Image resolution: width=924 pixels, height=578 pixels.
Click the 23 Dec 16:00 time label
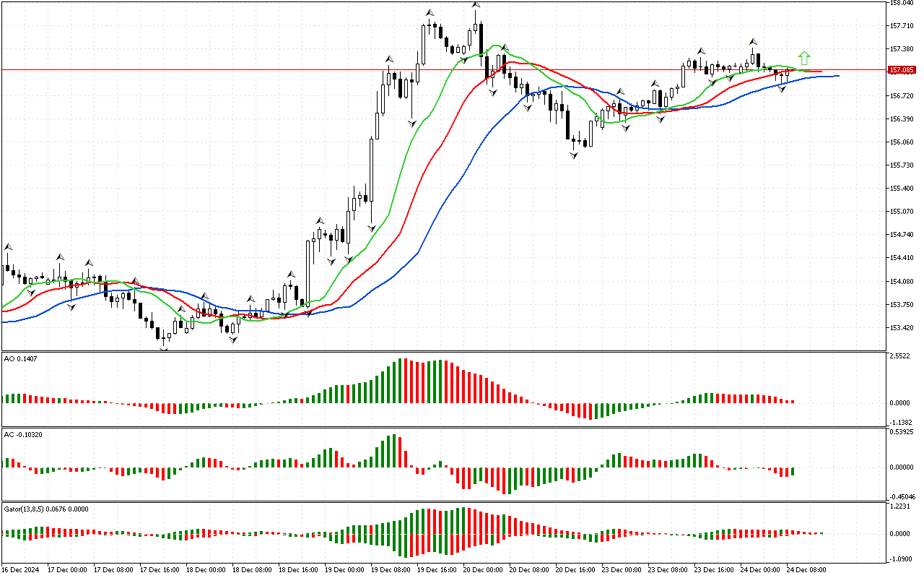click(714, 570)
